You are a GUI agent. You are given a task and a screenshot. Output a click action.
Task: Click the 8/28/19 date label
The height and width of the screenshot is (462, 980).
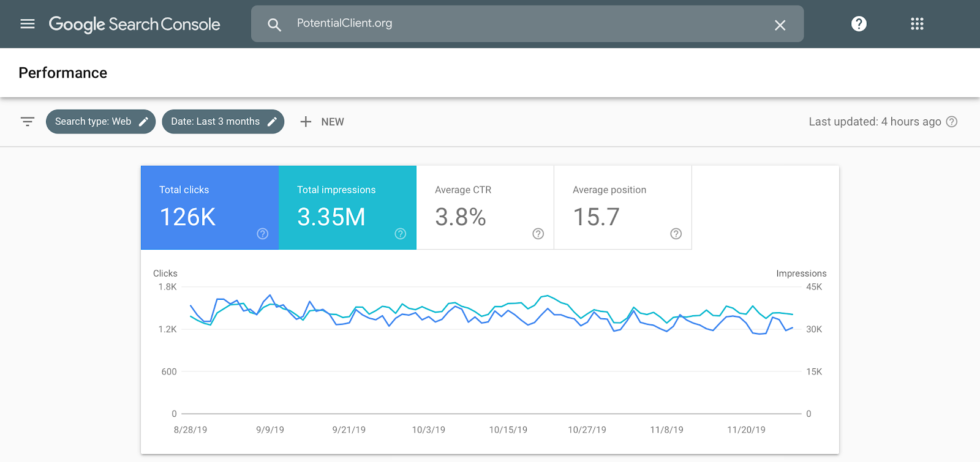pyautogui.click(x=190, y=430)
